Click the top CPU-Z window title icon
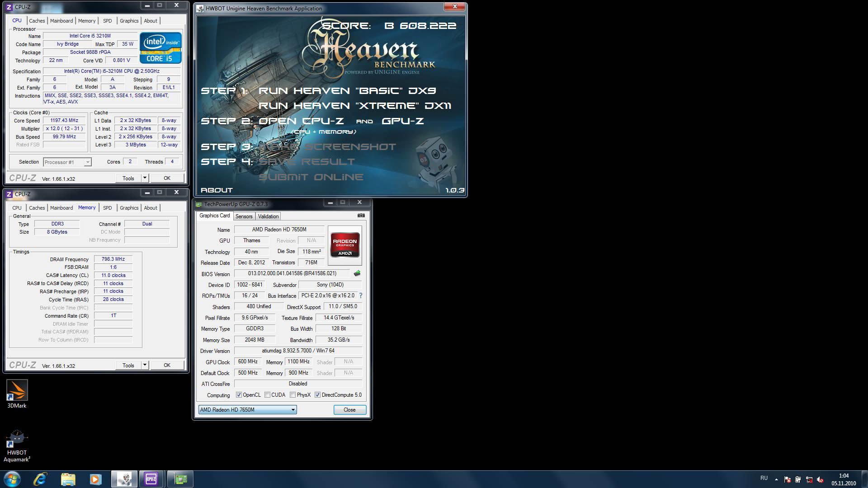Viewport: 868px width, 488px height. point(9,7)
